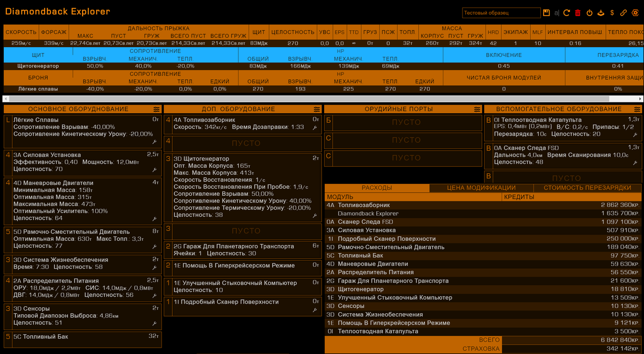Click build name field Тестовый образец

[x=501, y=12]
